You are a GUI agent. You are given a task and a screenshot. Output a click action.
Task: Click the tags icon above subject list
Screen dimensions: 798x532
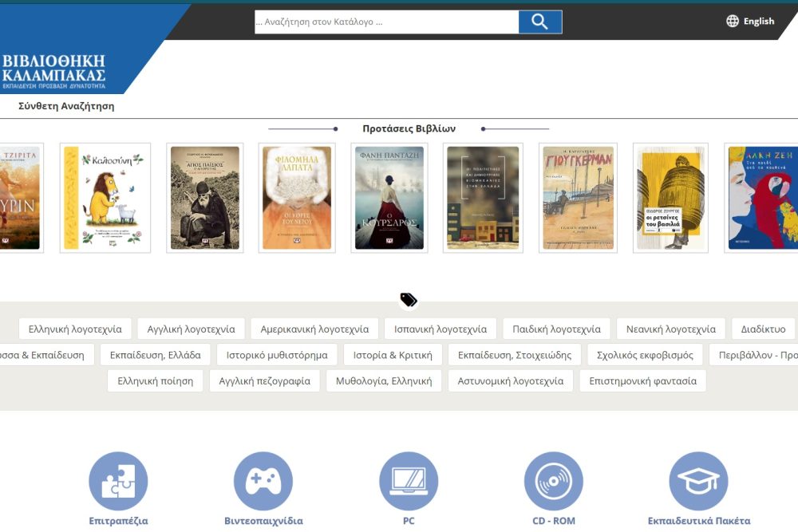click(x=409, y=300)
